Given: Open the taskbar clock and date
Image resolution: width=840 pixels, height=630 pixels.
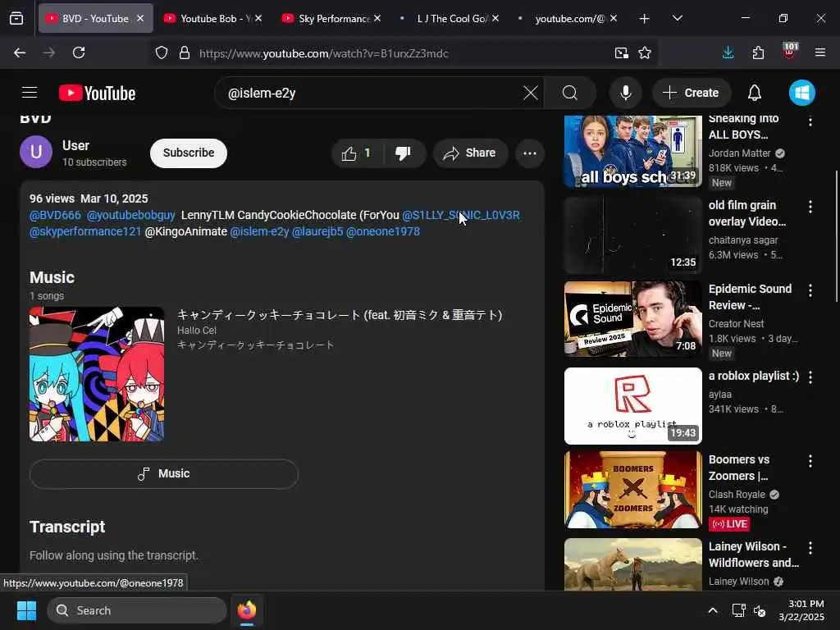Looking at the screenshot, I should click(801, 610).
